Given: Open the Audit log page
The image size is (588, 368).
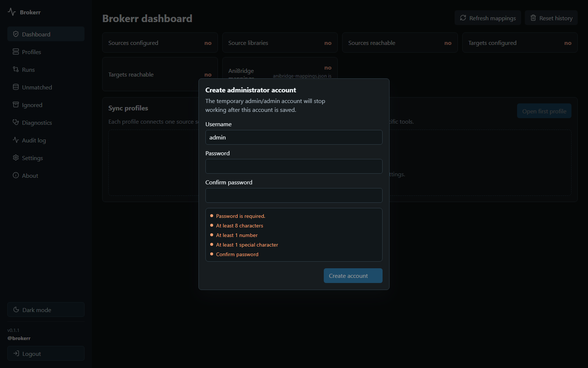Looking at the screenshot, I should 46,140.
